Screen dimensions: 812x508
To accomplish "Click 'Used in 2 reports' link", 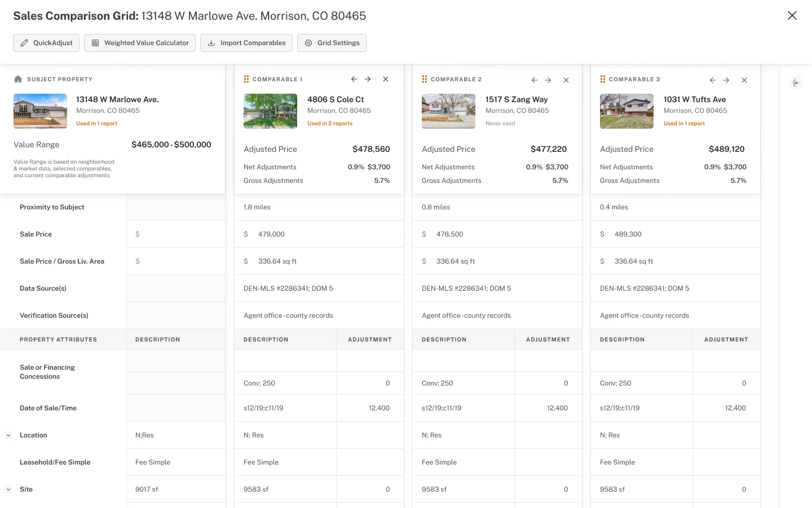I will (x=330, y=124).
